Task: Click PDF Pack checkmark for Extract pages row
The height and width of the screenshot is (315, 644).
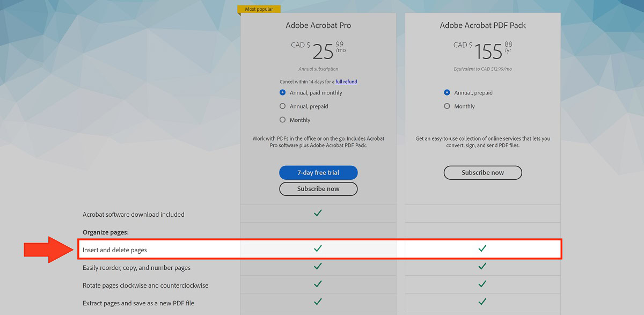Action: 482,302
